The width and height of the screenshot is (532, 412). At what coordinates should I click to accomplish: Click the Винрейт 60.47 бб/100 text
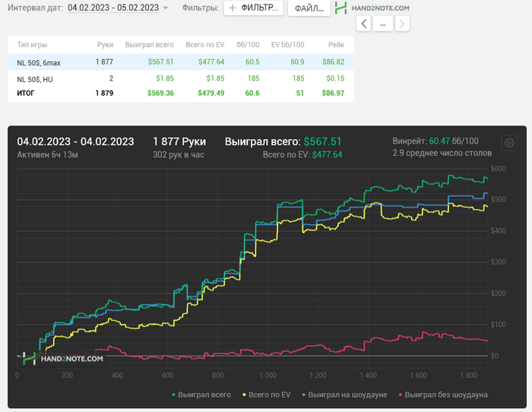click(435, 141)
